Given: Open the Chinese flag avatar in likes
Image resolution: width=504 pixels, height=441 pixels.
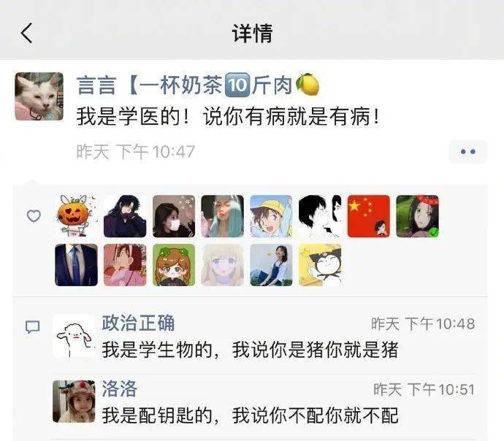Looking at the screenshot, I should [x=368, y=216].
